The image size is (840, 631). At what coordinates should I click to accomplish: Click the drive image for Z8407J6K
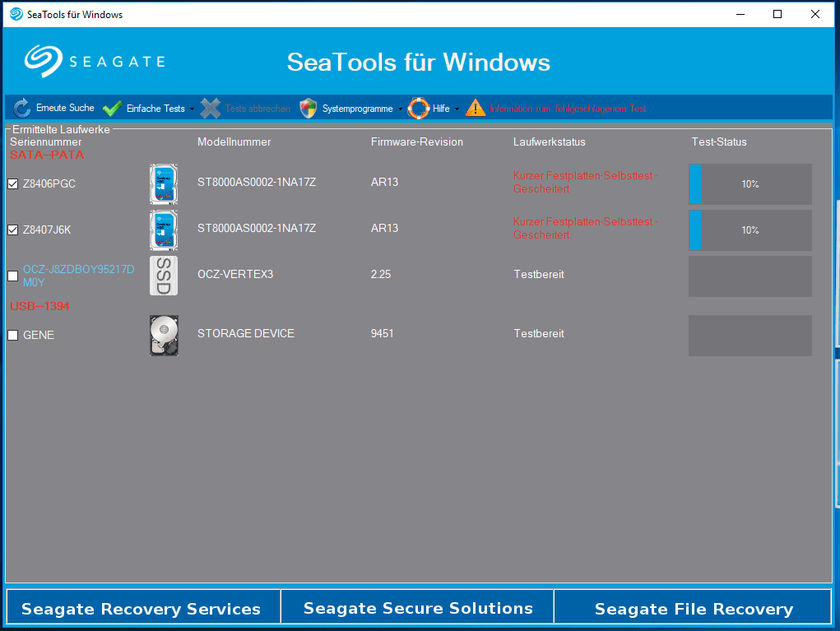tap(164, 230)
